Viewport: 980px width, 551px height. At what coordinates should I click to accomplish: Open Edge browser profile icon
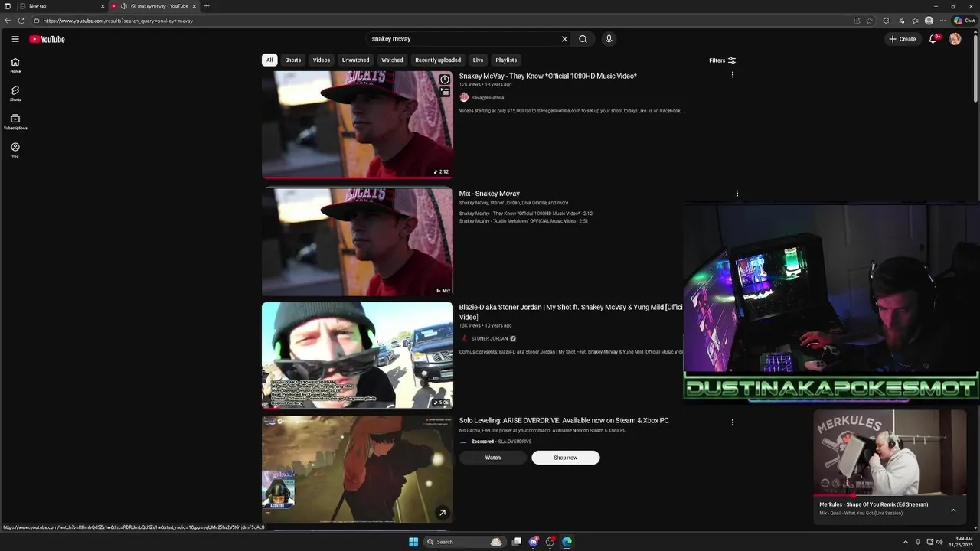pyautogui.click(x=929, y=21)
